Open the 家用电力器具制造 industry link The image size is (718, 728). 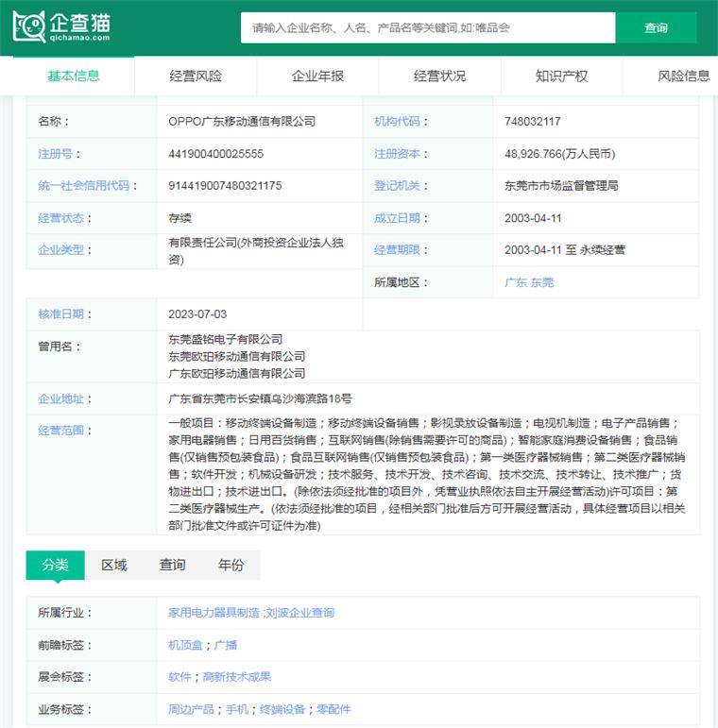pyautogui.click(x=214, y=613)
